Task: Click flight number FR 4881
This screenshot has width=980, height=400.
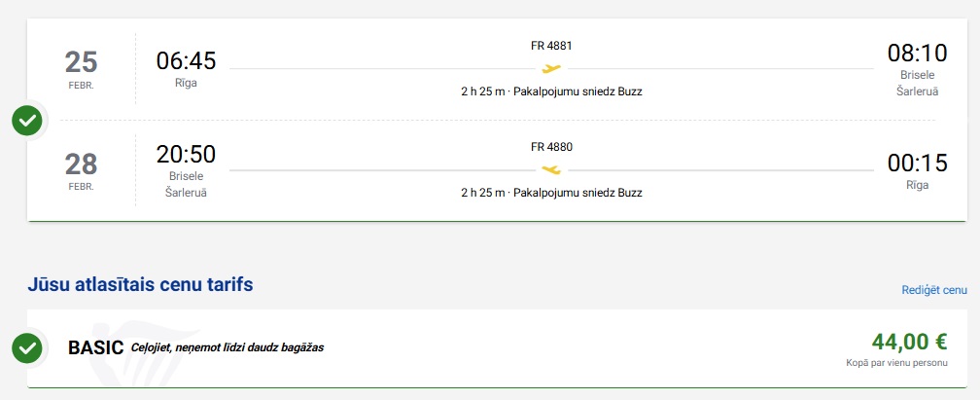Action: click(x=551, y=45)
